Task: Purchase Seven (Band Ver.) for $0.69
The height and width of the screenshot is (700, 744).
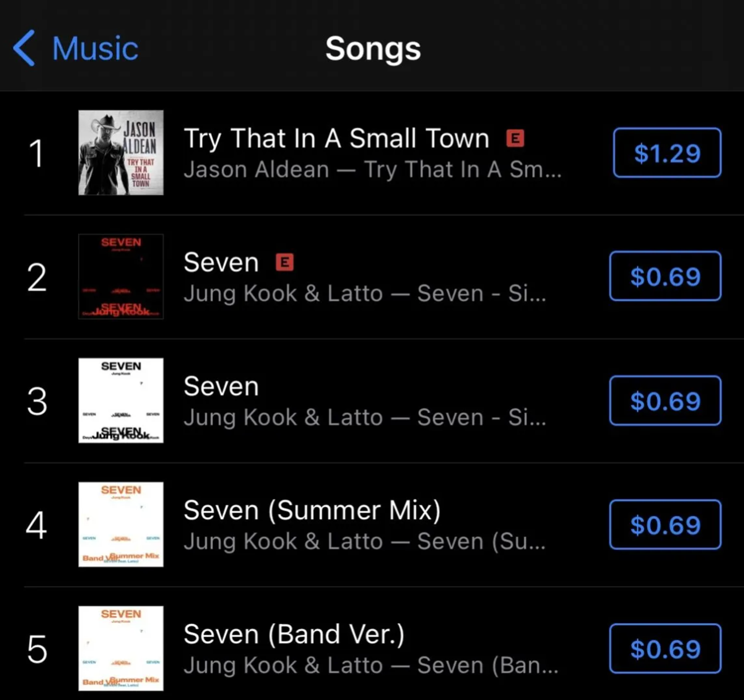Action: coord(665,648)
